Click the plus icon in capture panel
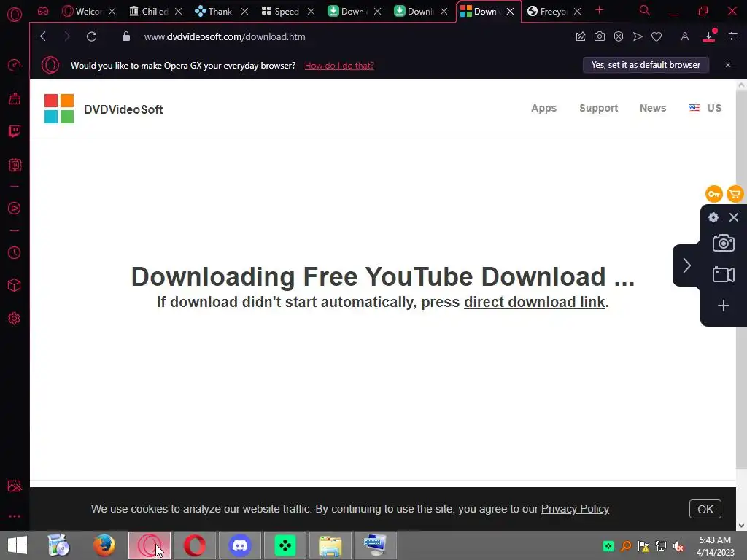Screen dimensions: 747x560 pyautogui.click(x=723, y=306)
